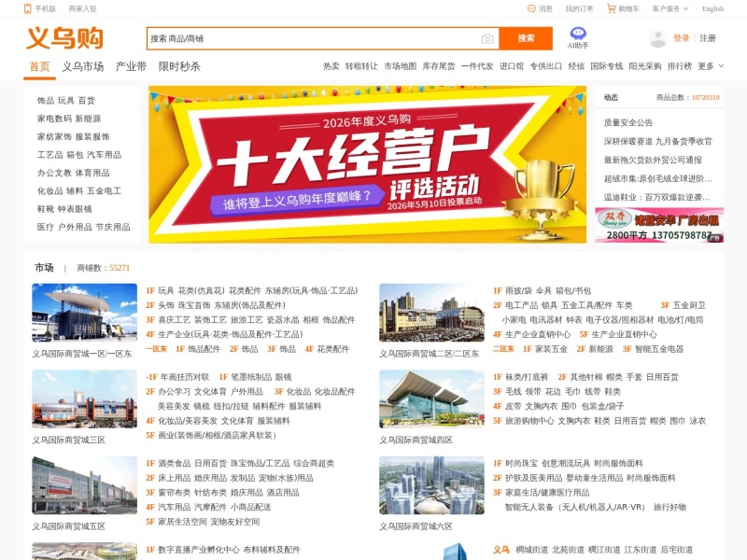Open the 义乌国际商贸城二区 thumbnail
The height and width of the screenshot is (560, 747).
(431, 313)
